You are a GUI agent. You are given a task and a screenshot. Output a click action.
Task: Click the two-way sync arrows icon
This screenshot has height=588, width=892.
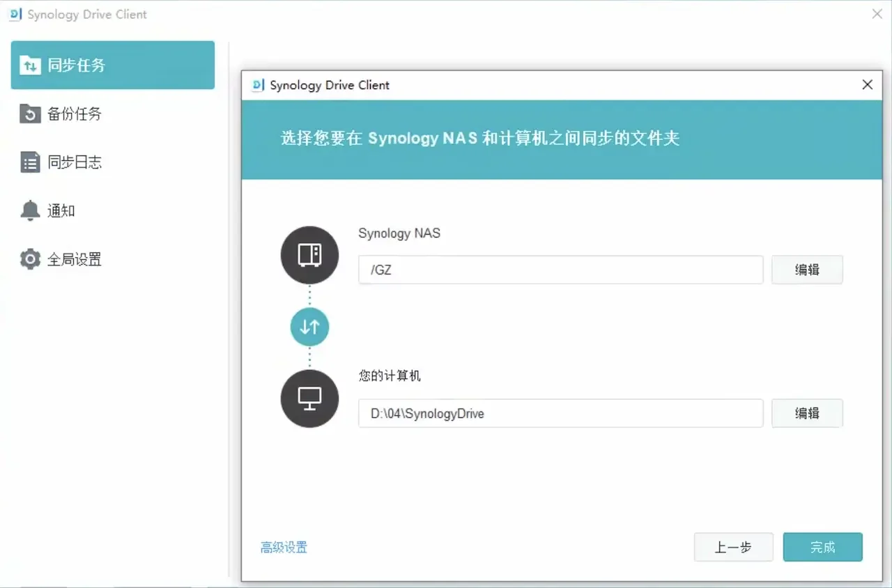tap(309, 327)
